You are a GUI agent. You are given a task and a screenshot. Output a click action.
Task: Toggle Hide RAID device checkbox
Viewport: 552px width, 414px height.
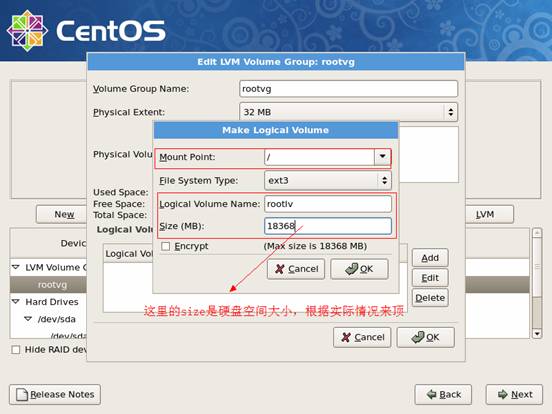coord(16,350)
